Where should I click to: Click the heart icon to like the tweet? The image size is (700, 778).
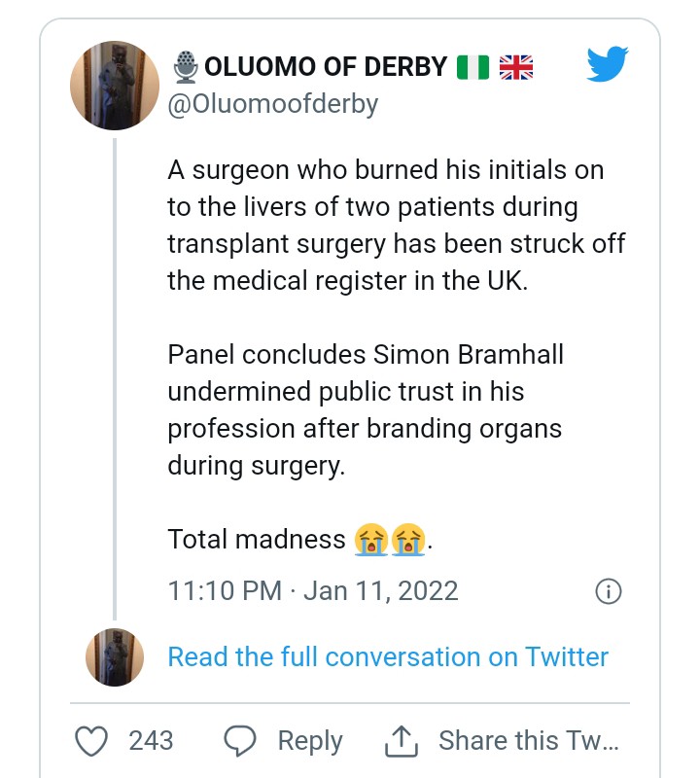tap(92, 741)
